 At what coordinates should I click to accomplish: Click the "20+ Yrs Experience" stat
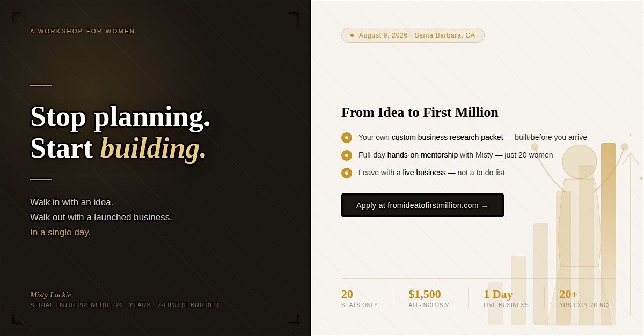585,299
